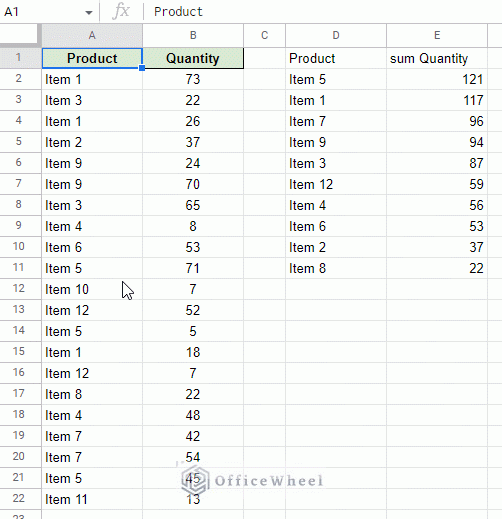This screenshot has width=502, height=519.
Task: Select cell with quantity 48
Action: (x=193, y=415)
